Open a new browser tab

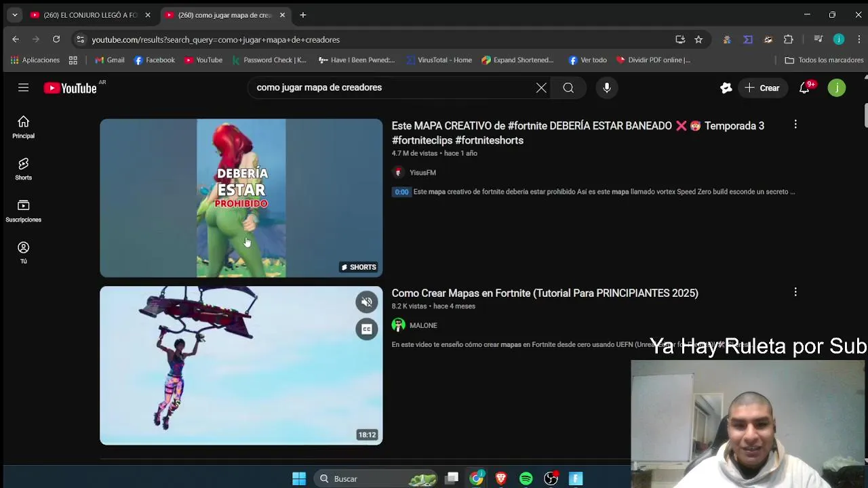click(x=303, y=15)
